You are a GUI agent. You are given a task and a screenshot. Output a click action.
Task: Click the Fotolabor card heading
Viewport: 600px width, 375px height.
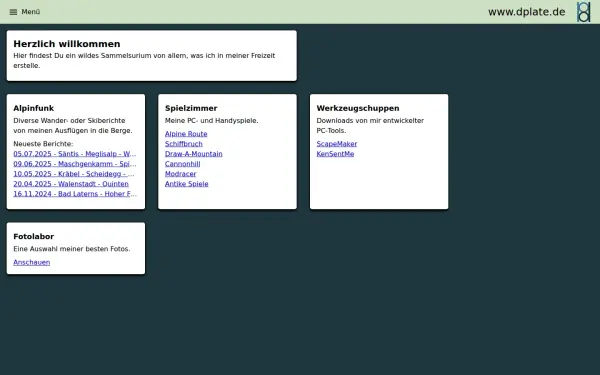[34, 236]
